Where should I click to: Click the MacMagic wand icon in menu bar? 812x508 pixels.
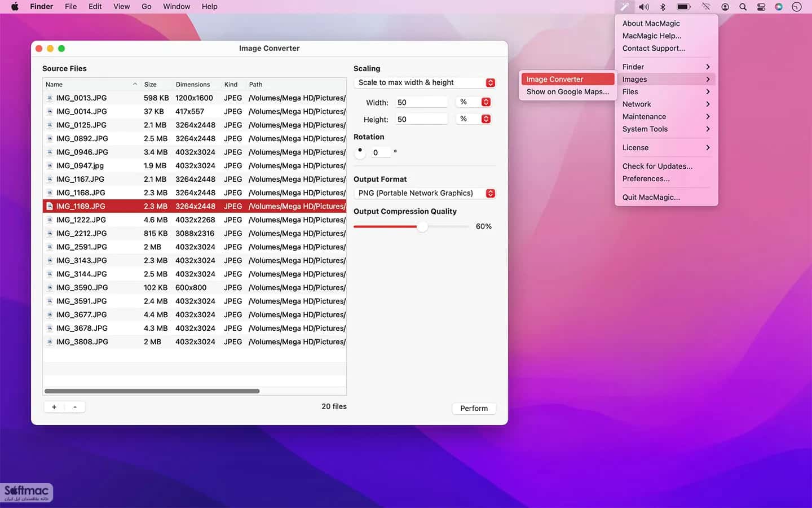tap(624, 7)
